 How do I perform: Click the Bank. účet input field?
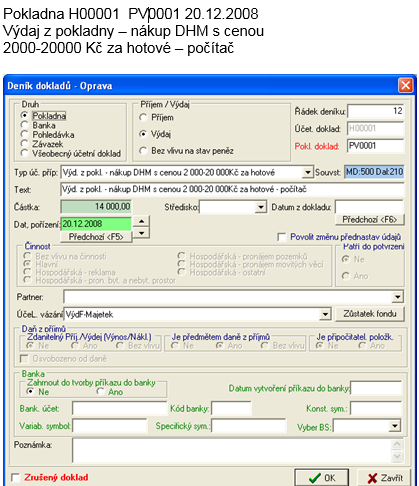tap(119, 408)
